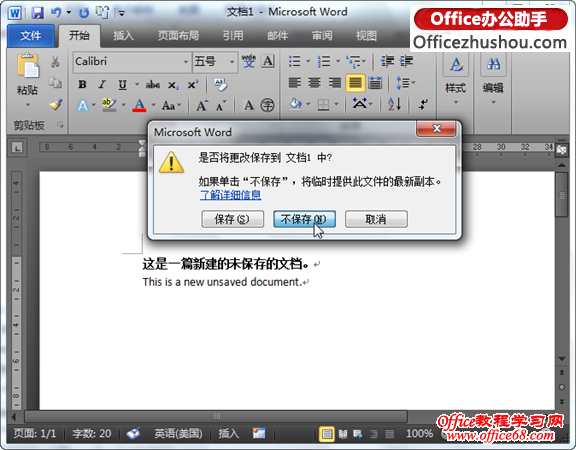Toggle Bold formatting

pyautogui.click(x=82, y=84)
